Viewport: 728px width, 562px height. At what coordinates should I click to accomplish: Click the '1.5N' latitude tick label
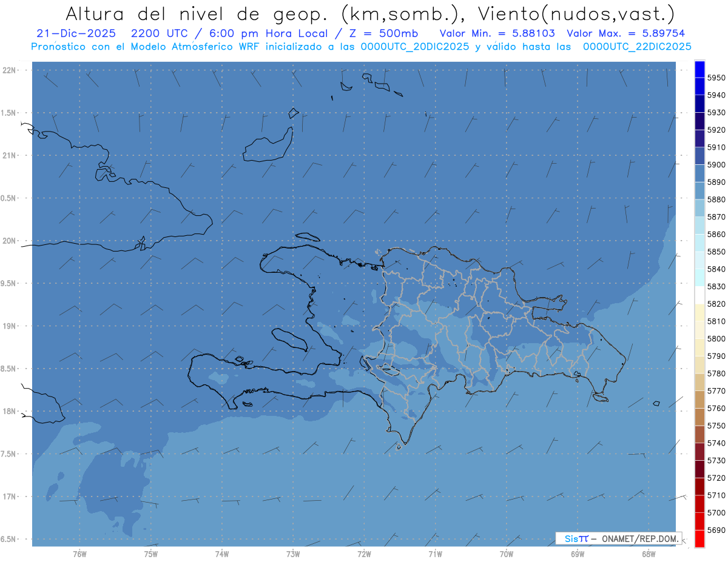(9, 113)
